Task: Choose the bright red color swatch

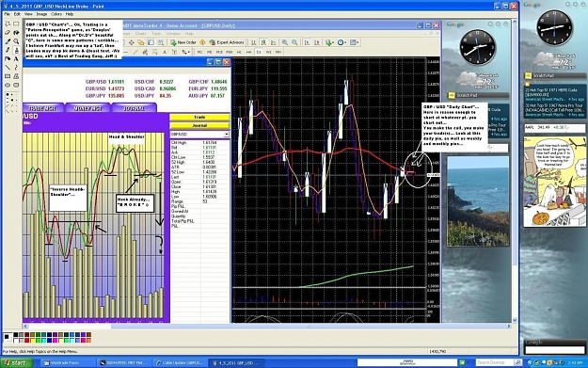Action: pos(27,341)
